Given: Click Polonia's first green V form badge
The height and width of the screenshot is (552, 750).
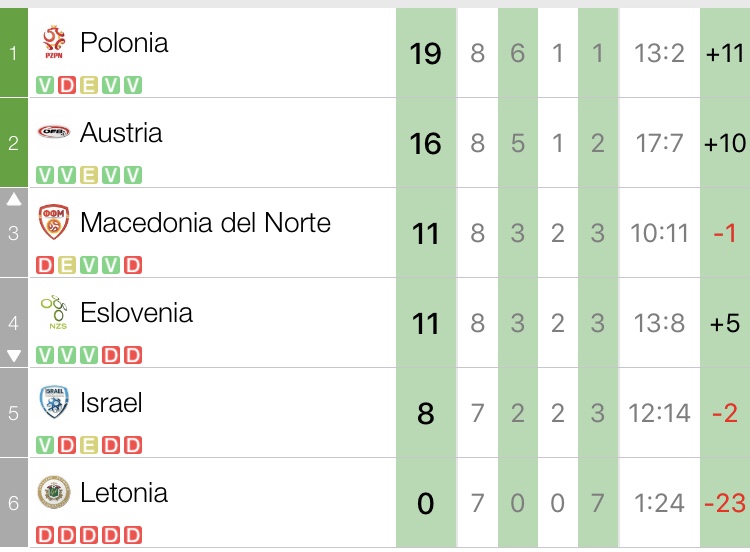Looking at the screenshot, I should coord(44,85).
